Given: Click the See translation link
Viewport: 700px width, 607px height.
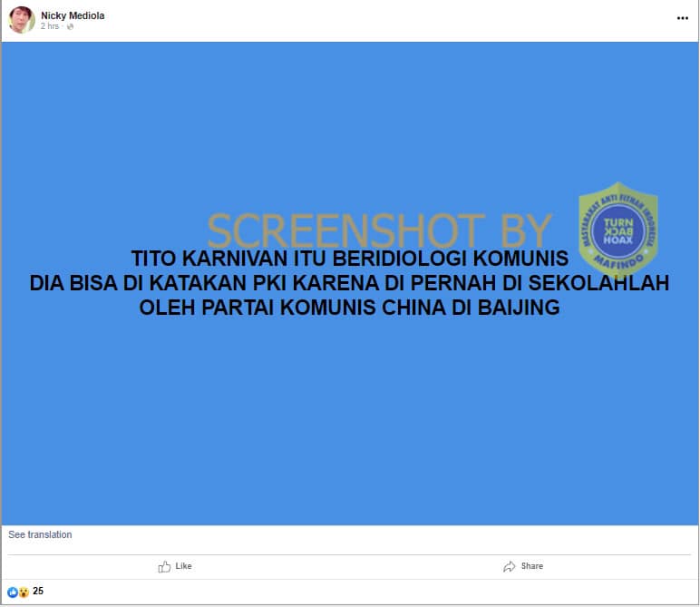Looking at the screenshot, I should pos(40,535).
